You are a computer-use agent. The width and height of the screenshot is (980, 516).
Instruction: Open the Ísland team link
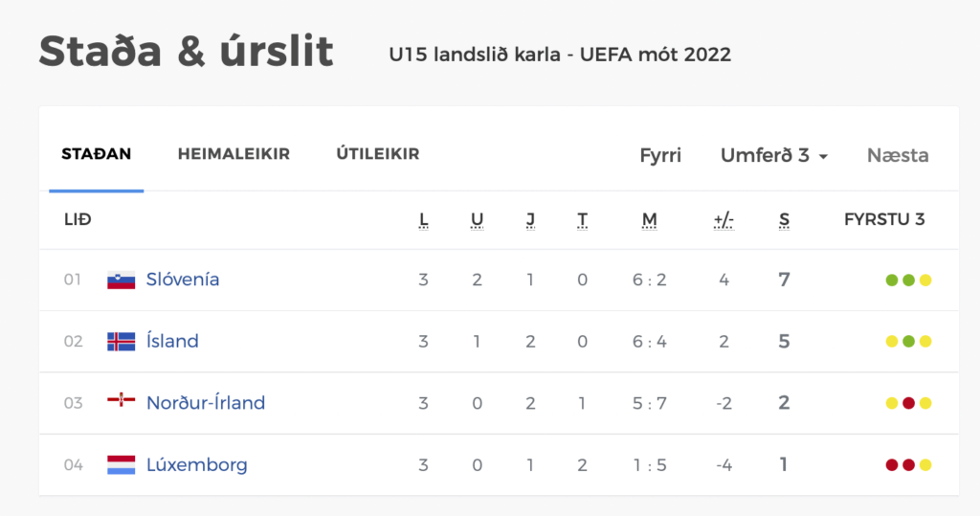172,341
